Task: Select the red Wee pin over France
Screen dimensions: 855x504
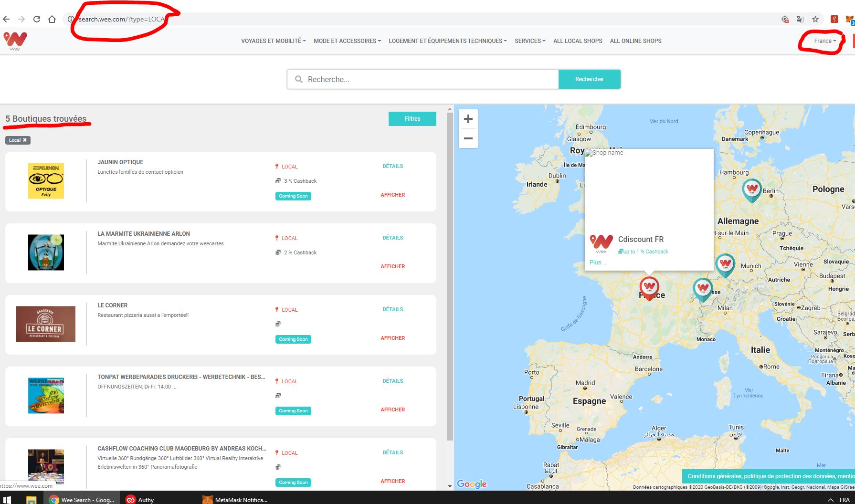Action: click(649, 288)
